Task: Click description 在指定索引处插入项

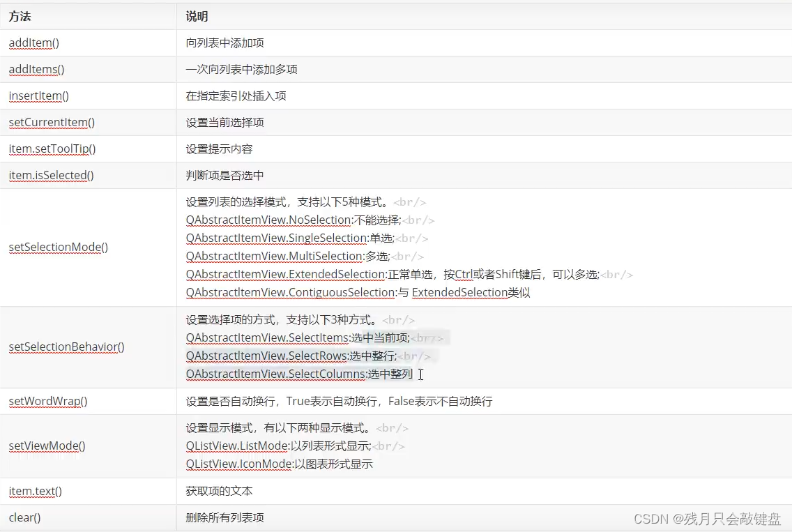Action: coord(236,96)
